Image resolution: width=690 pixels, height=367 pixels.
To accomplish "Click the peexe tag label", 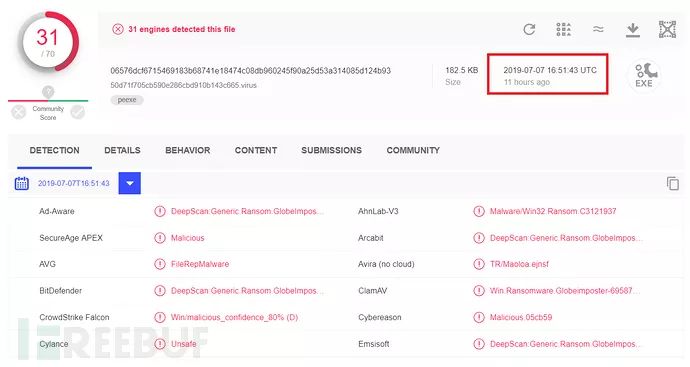I will 127,100.
